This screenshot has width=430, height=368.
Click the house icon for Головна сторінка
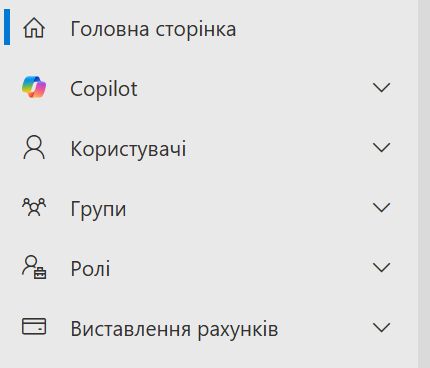34,28
